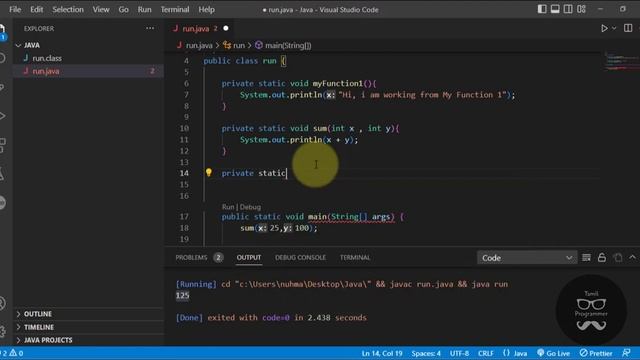Open run button dropdown arrow
Image resolution: width=640 pixels, height=360 pixels.
coord(614,28)
